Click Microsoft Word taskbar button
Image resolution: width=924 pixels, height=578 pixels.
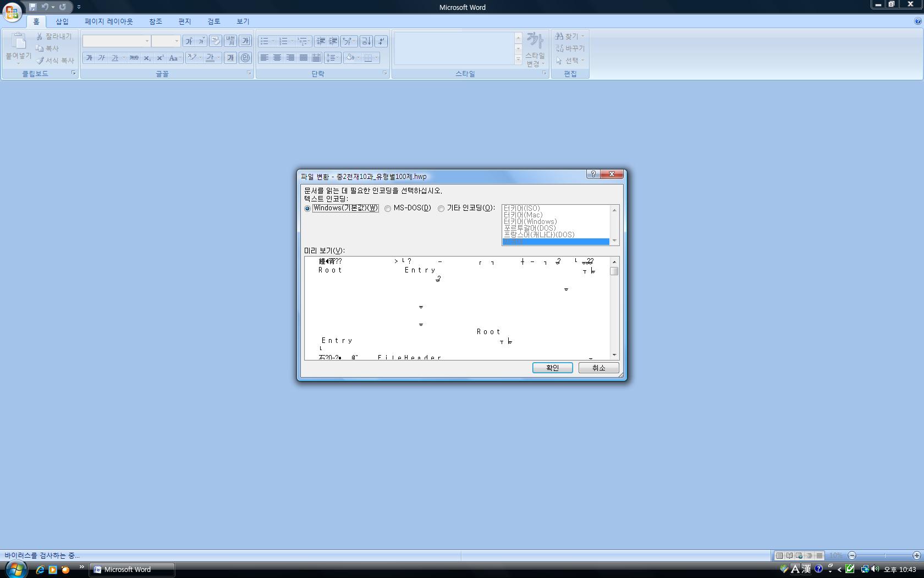point(132,570)
